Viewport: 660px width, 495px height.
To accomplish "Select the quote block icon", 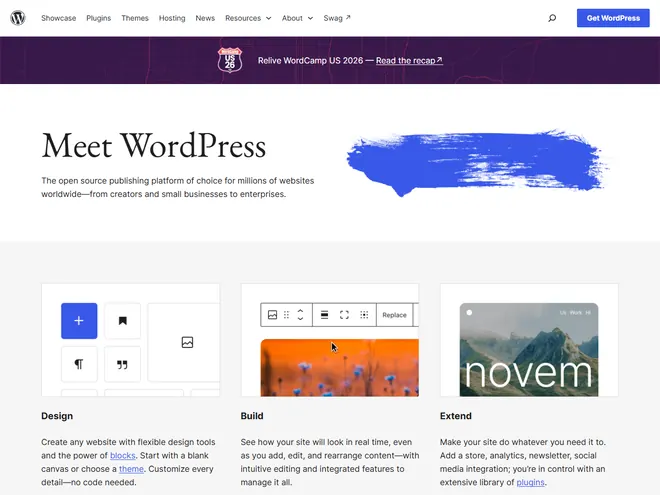I will (x=122, y=364).
